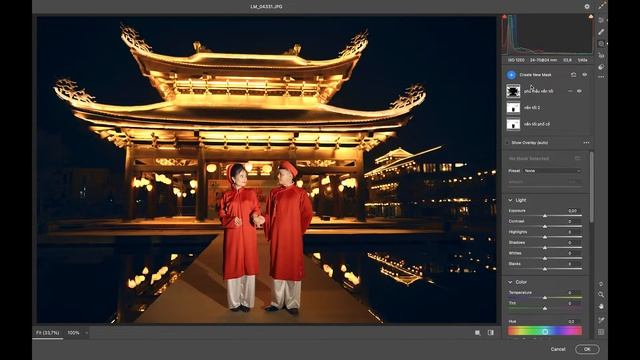Open Camera Raw preferences gear
The height and width of the screenshot is (360, 640).
click(x=587, y=7)
